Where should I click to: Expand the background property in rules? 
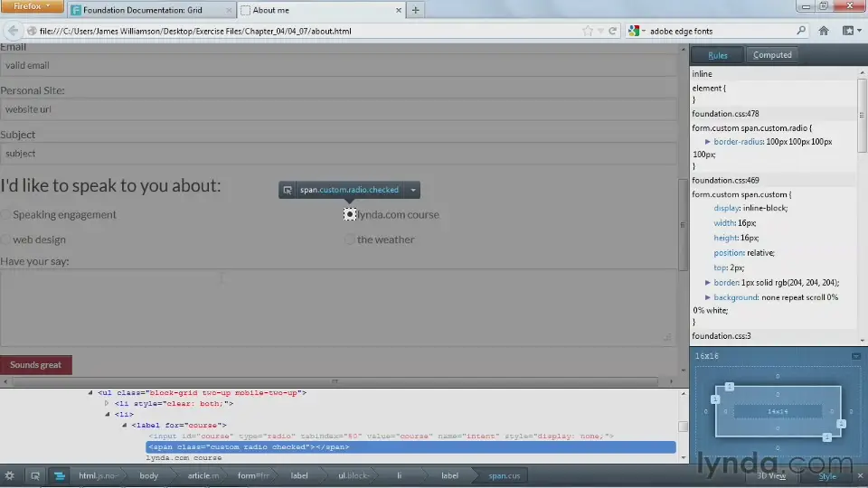click(707, 297)
